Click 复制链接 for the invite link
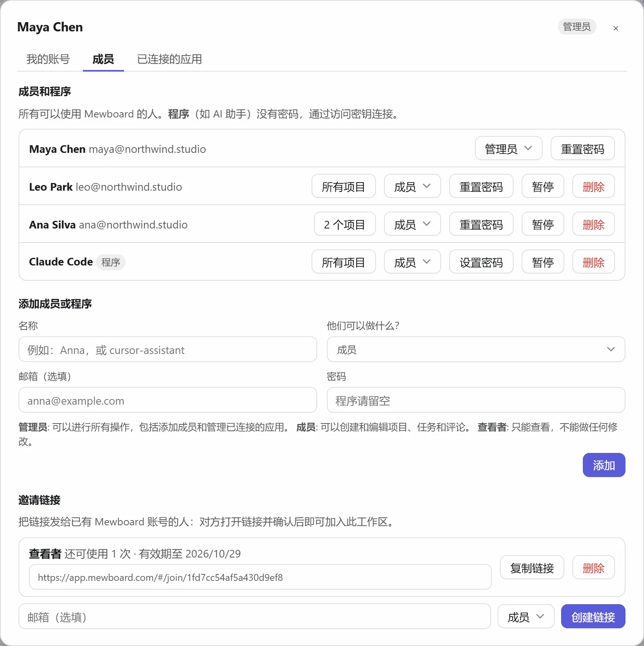The height and width of the screenshot is (646, 644). pos(532,567)
